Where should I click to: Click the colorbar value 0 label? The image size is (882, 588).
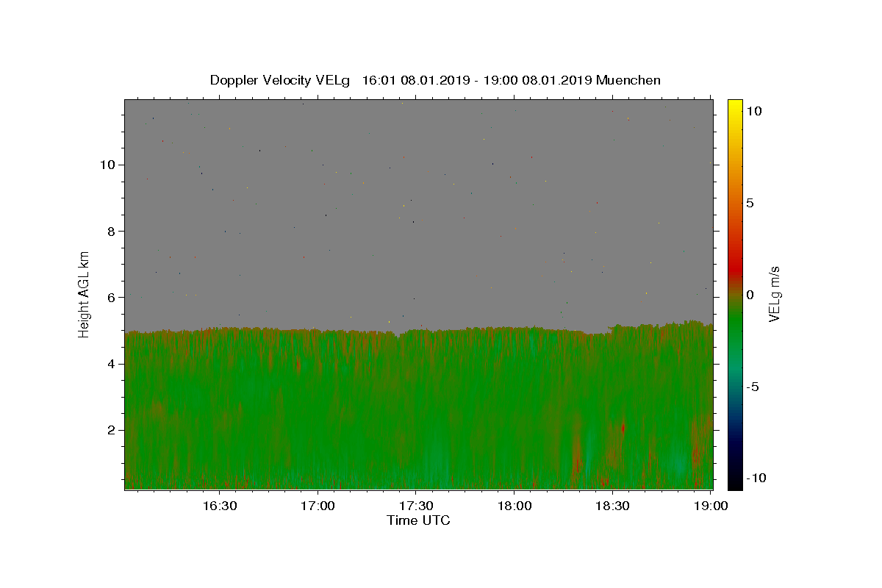click(x=750, y=295)
